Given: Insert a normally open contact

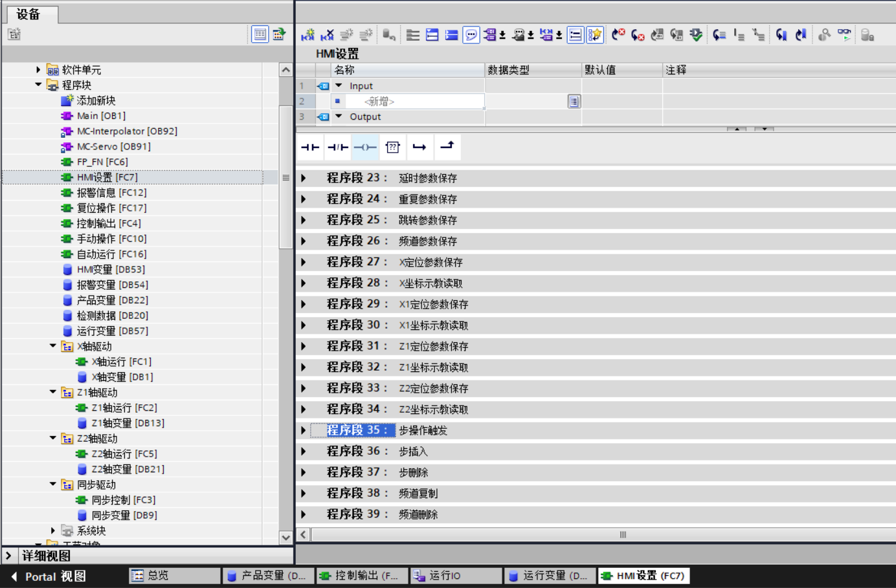Looking at the screenshot, I should click(310, 147).
